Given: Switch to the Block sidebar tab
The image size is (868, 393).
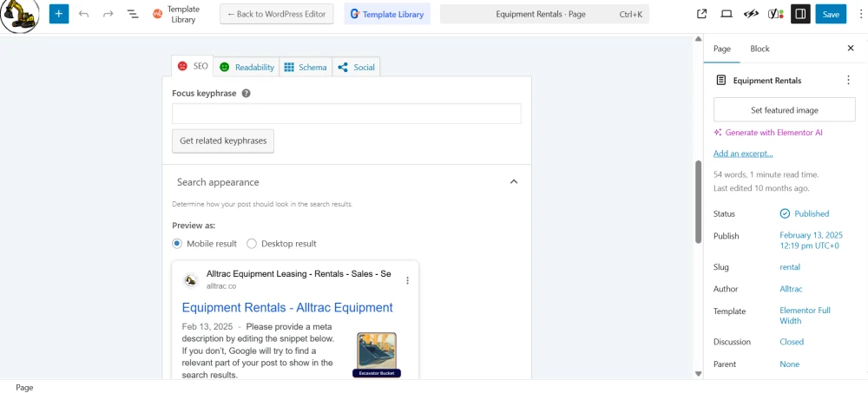Looking at the screenshot, I should pyautogui.click(x=759, y=49).
